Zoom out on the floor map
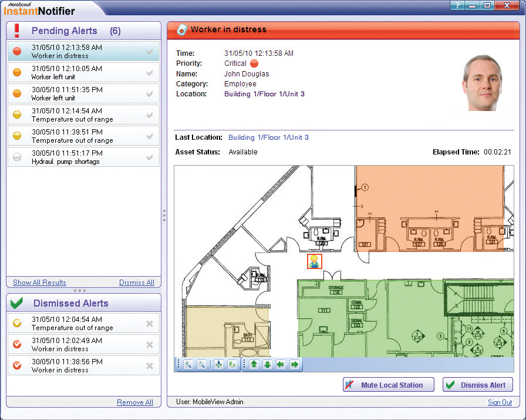Screen dimensions: 526x420 (201, 365)
